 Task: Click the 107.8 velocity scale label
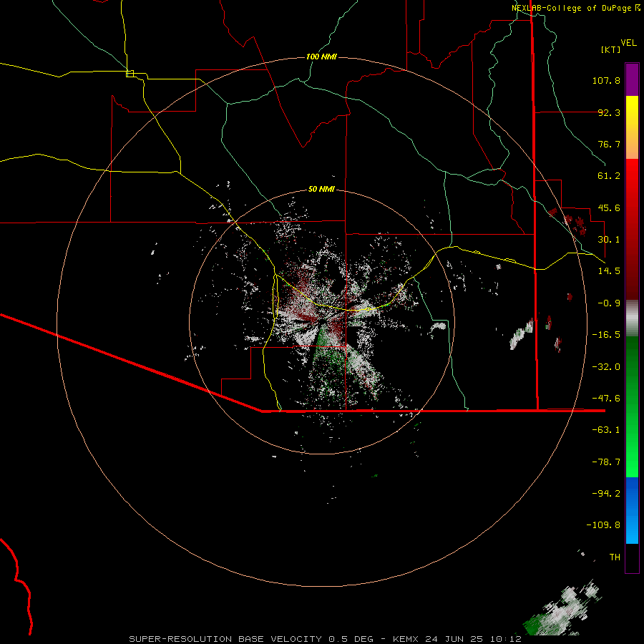coord(606,80)
